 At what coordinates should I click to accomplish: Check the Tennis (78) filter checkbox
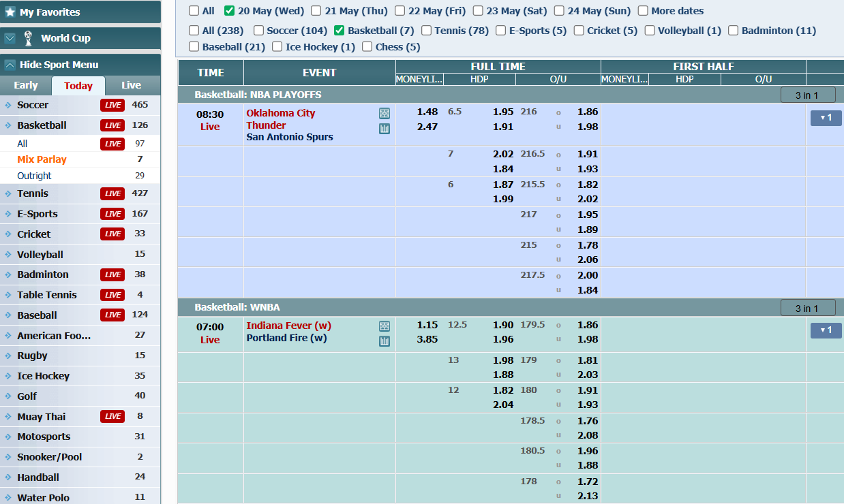tap(426, 31)
